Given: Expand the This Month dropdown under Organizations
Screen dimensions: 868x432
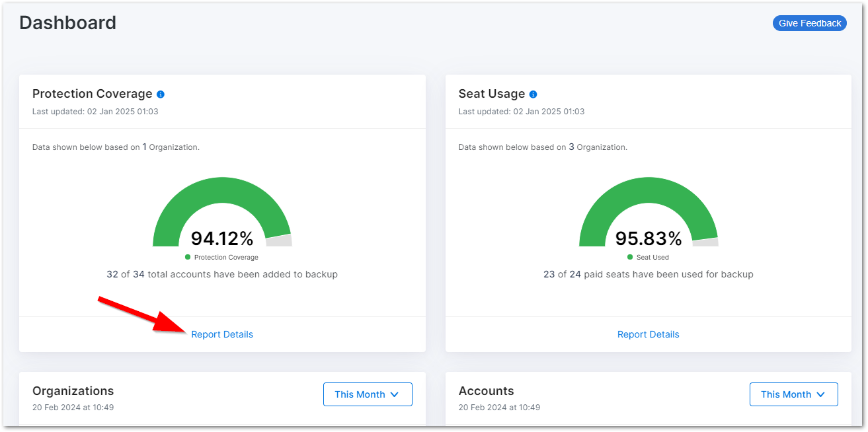Looking at the screenshot, I should 368,394.
